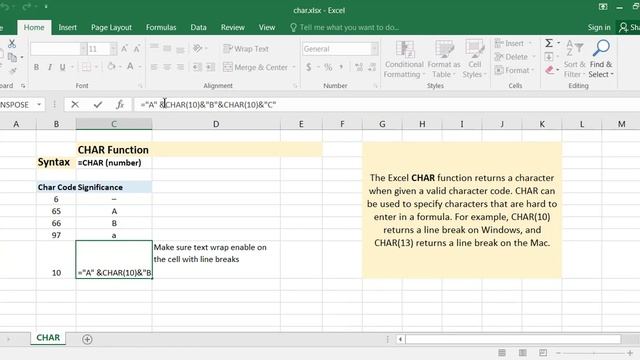
Task: Click Merge & Center button
Action: [x=256, y=67]
